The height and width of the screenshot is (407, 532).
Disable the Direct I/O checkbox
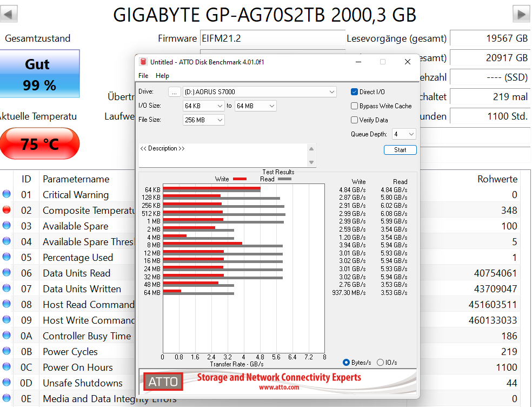click(x=354, y=91)
